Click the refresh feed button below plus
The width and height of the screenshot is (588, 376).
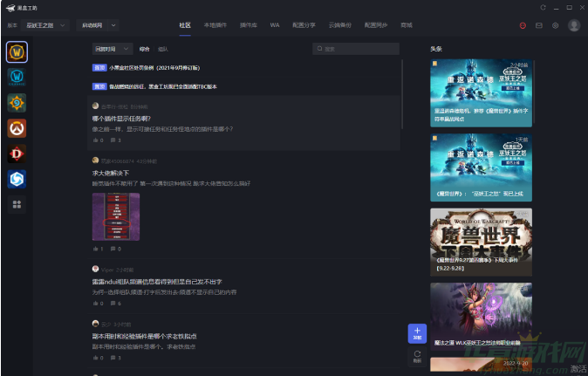point(417,357)
